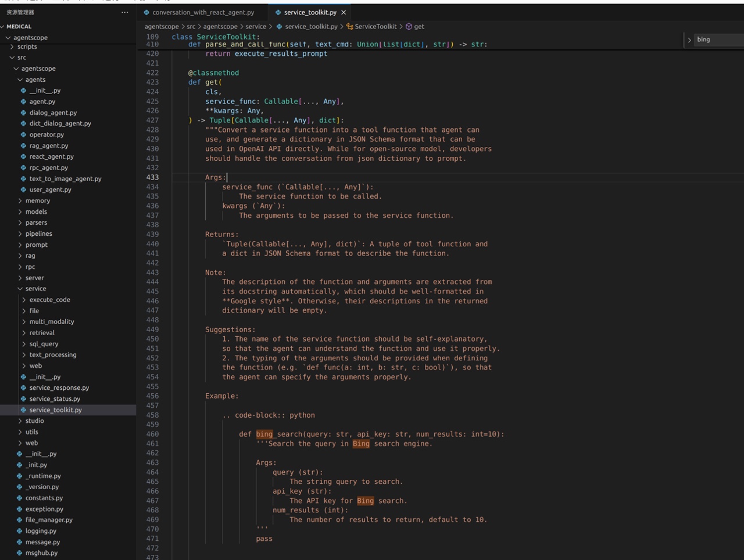
Task: Expand the rpc folder
Action: [x=20, y=267]
